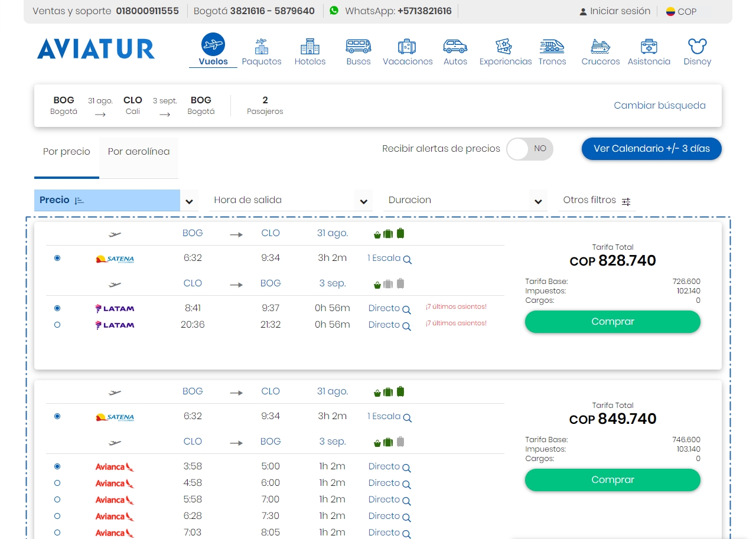The height and width of the screenshot is (539, 756).
Task: Click baggage icons on COP 828.740 outbound leg
Action: pyautogui.click(x=389, y=233)
